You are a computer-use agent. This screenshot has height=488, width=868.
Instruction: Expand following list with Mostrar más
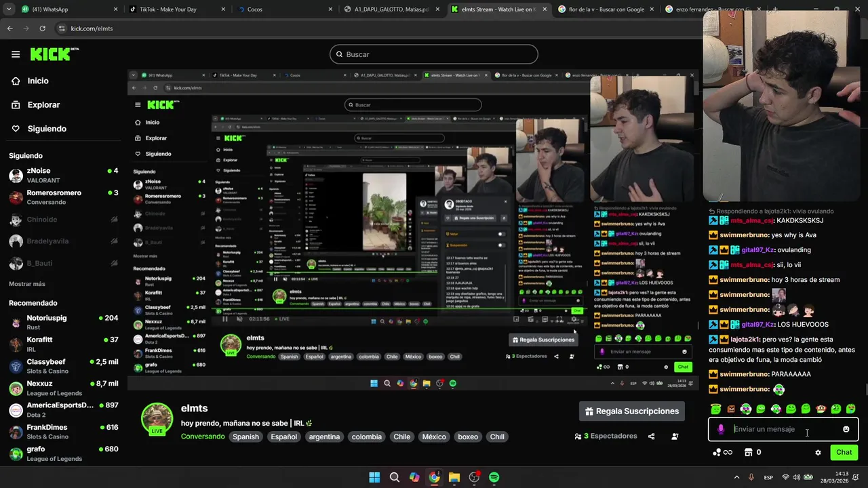[x=27, y=284]
